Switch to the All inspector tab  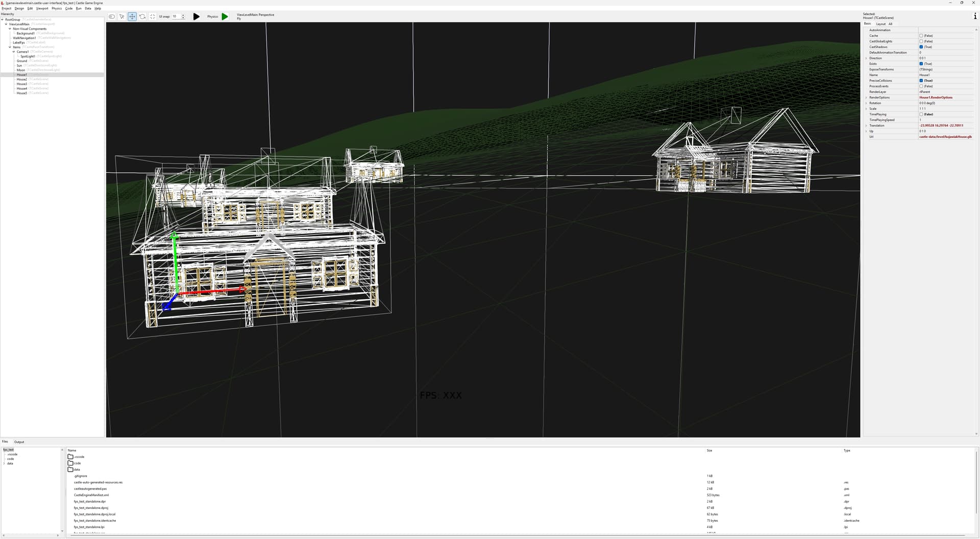tap(890, 24)
